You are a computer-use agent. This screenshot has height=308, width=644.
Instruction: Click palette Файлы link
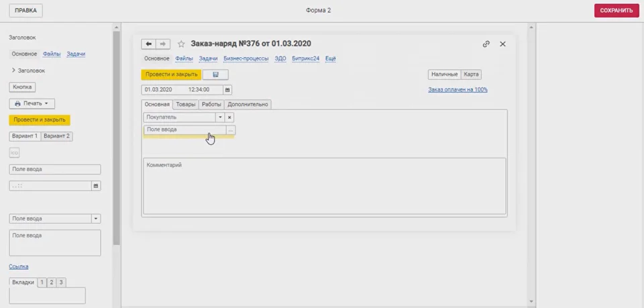coord(52,54)
